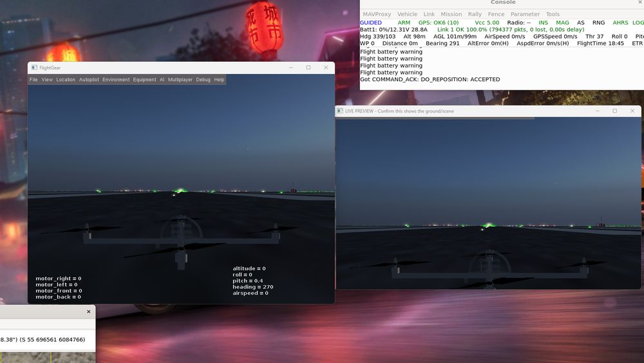
Task: Click the LIVE PREVIEW window title icon
Action: [339, 111]
